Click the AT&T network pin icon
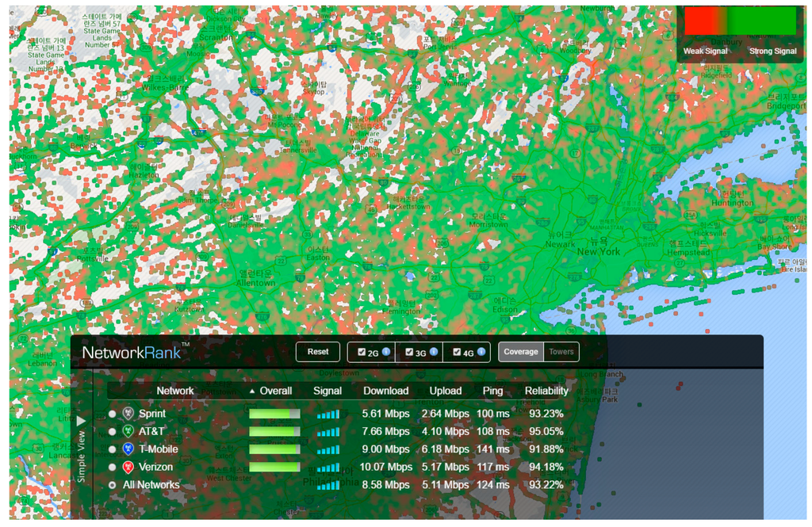Image resolution: width=812 pixels, height=527 pixels. (x=128, y=432)
